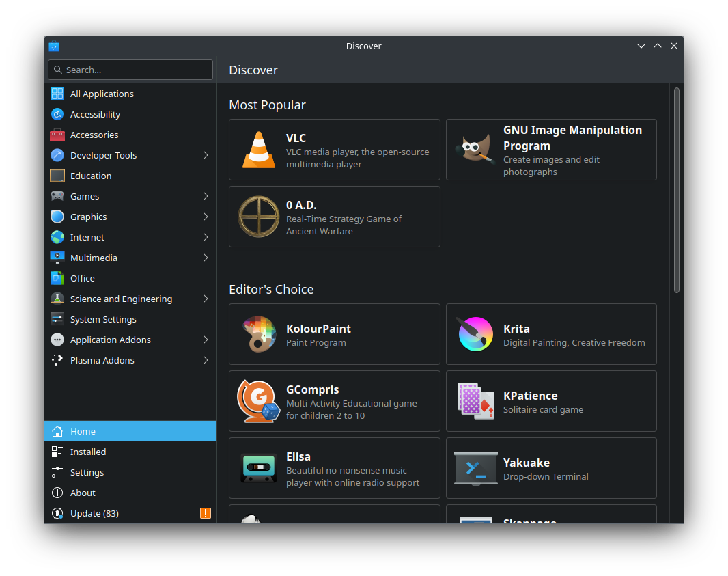Expand the Multimedia category
728x576 pixels.
[x=204, y=258]
